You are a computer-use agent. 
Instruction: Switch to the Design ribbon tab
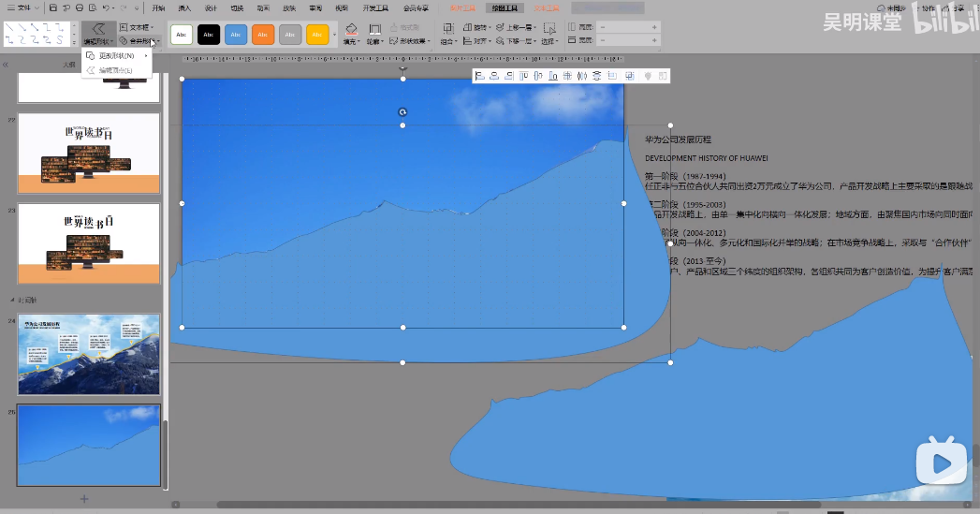point(211,8)
